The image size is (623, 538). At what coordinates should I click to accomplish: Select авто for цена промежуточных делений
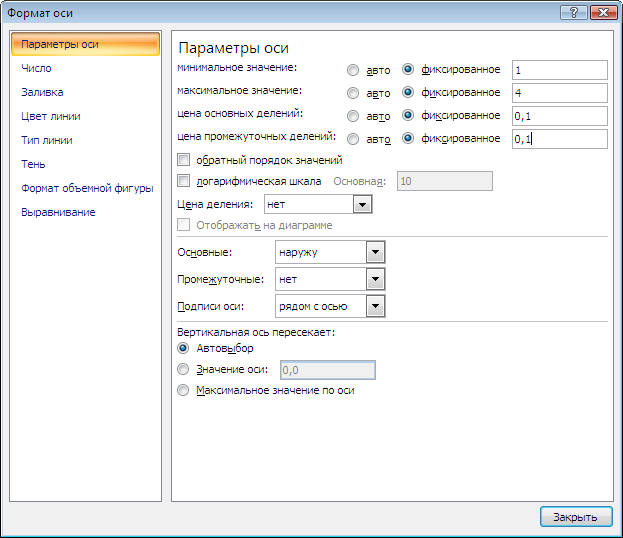tap(353, 139)
